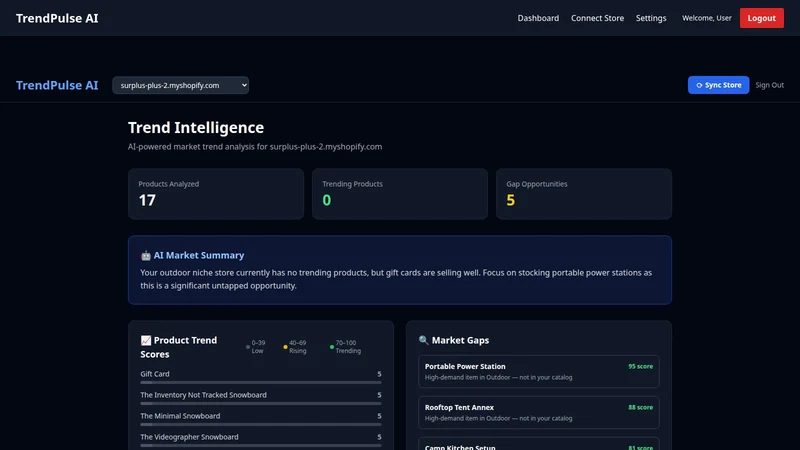Click the '17' products analyzed value

click(x=147, y=200)
